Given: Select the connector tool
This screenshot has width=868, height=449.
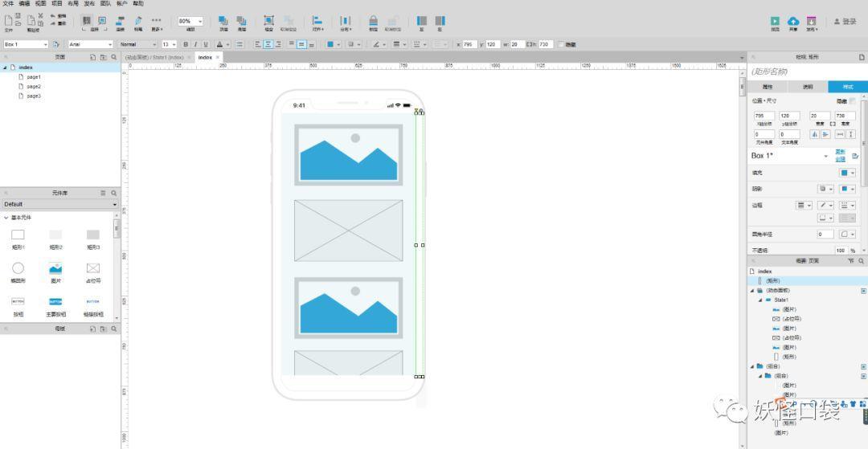Looking at the screenshot, I should click(x=120, y=22).
